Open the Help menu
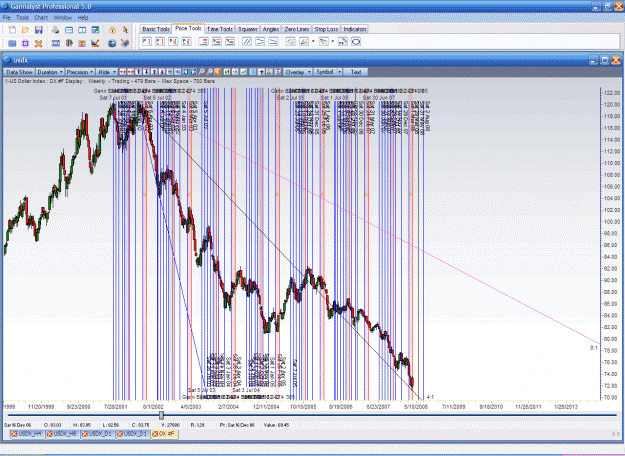625x456 pixels. click(x=83, y=18)
